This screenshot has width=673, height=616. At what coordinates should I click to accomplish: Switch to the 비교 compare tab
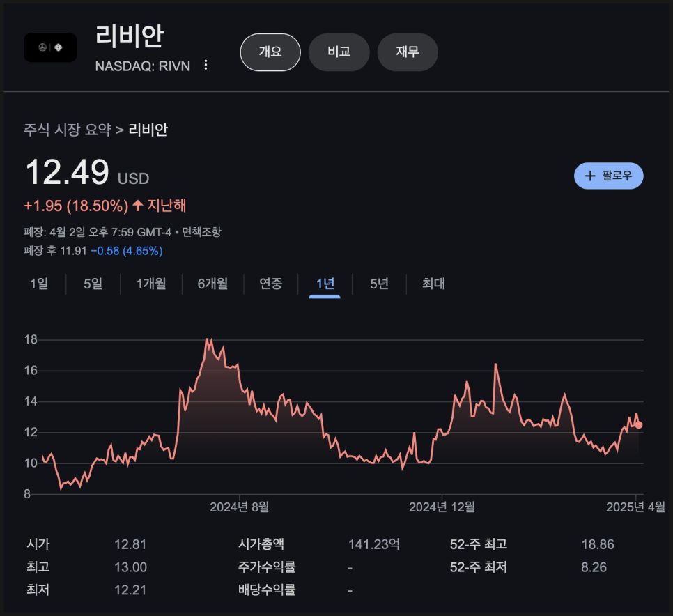click(x=339, y=52)
